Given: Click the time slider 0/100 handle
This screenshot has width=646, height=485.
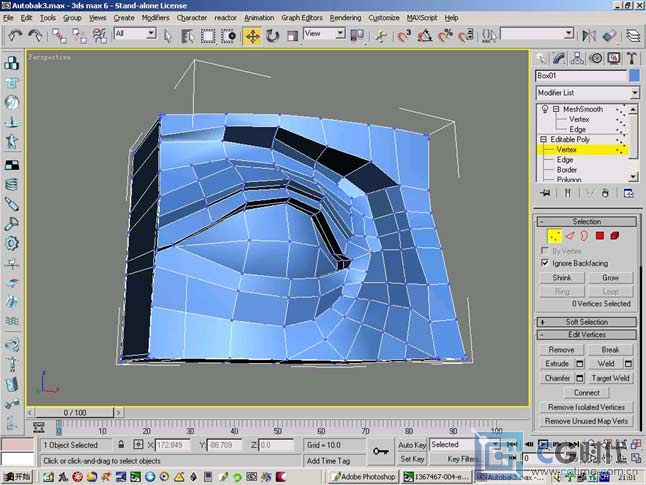Looking at the screenshot, I should (74, 412).
